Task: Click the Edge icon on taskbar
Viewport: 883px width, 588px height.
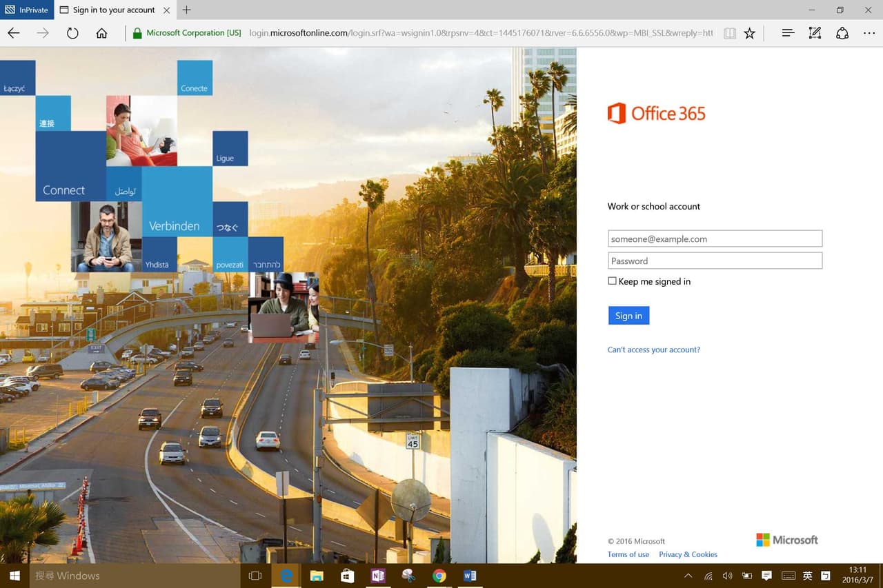Action: click(x=286, y=576)
